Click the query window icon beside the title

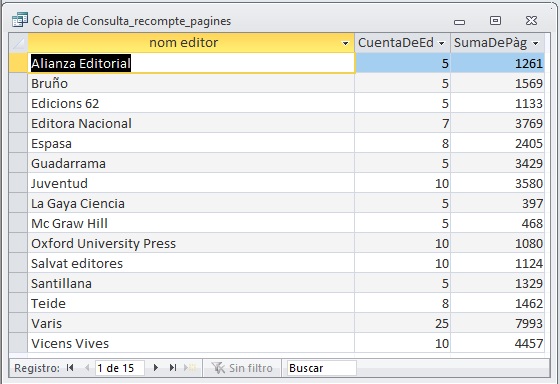[x=20, y=20]
